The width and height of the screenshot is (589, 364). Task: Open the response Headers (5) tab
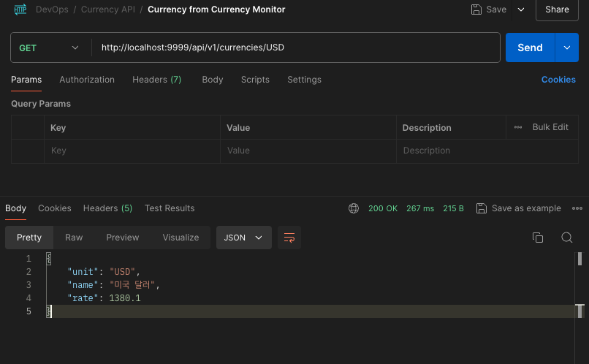[x=108, y=208]
